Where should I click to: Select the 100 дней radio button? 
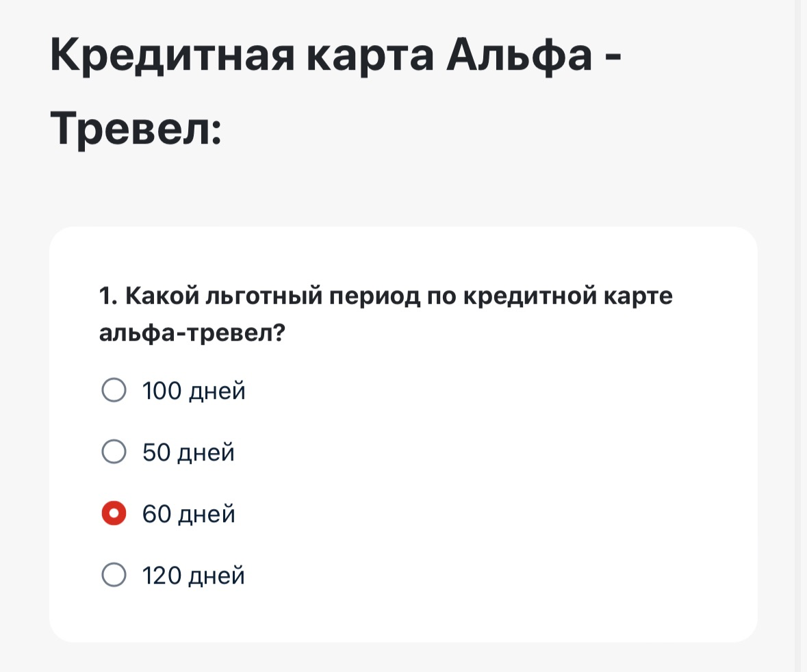click(x=114, y=391)
